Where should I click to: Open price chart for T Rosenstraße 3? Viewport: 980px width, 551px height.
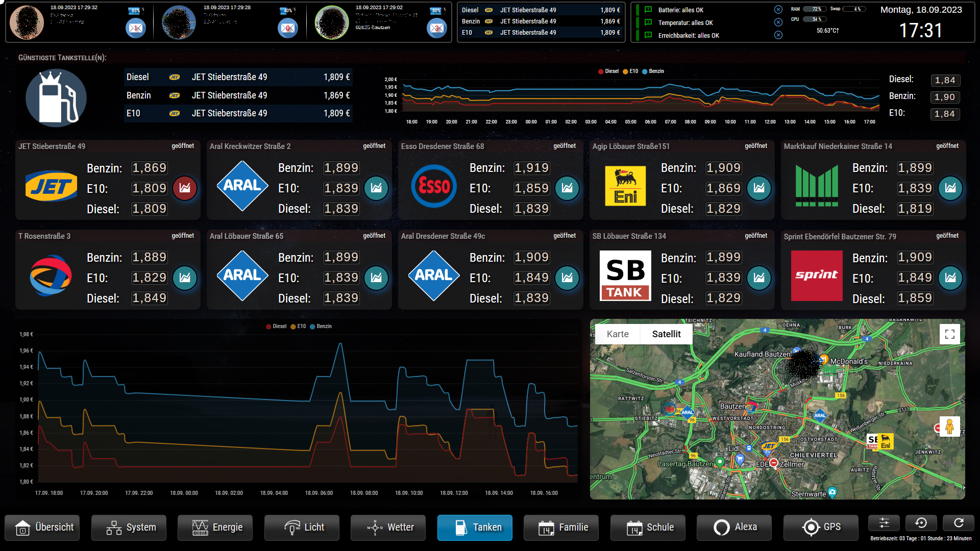(x=185, y=278)
